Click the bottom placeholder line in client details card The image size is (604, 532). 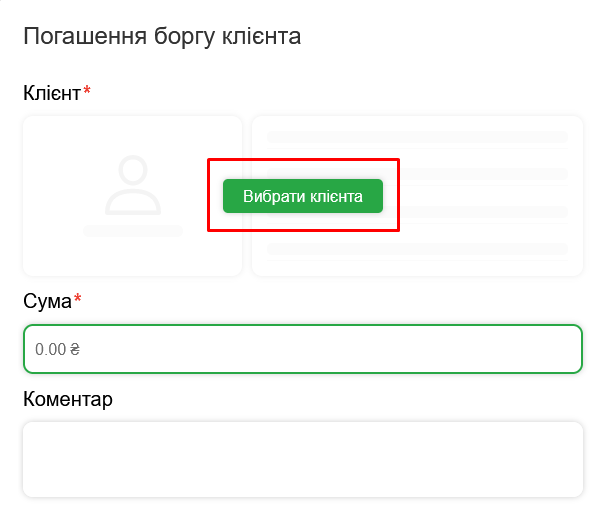click(x=417, y=249)
